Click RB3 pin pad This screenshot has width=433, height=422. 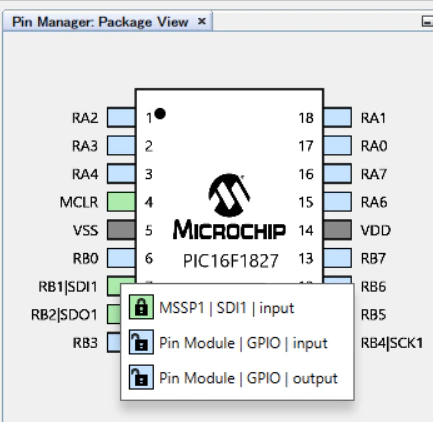pos(114,342)
